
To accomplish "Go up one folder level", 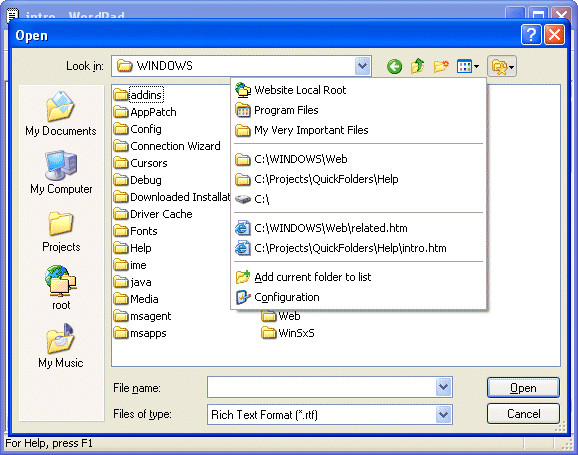I will click(x=418, y=66).
